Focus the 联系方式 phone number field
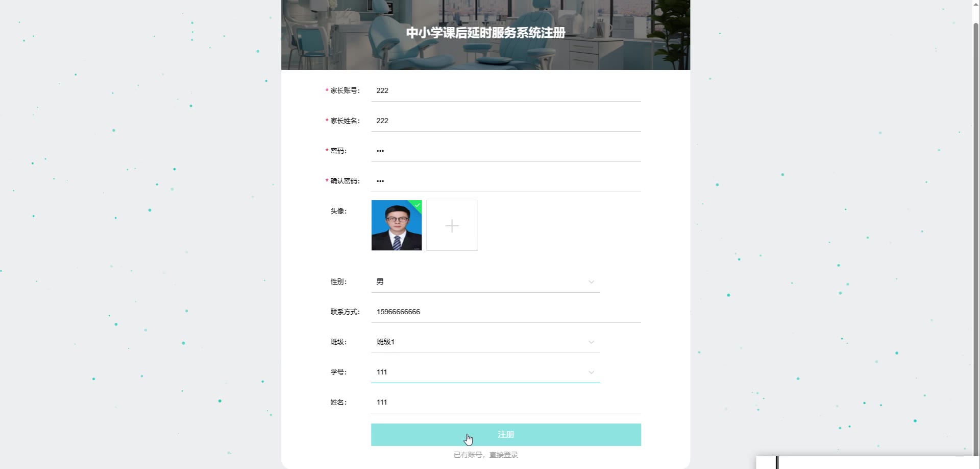This screenshot has width=980, height=469. pyautogui.click(x=506, y=312)
